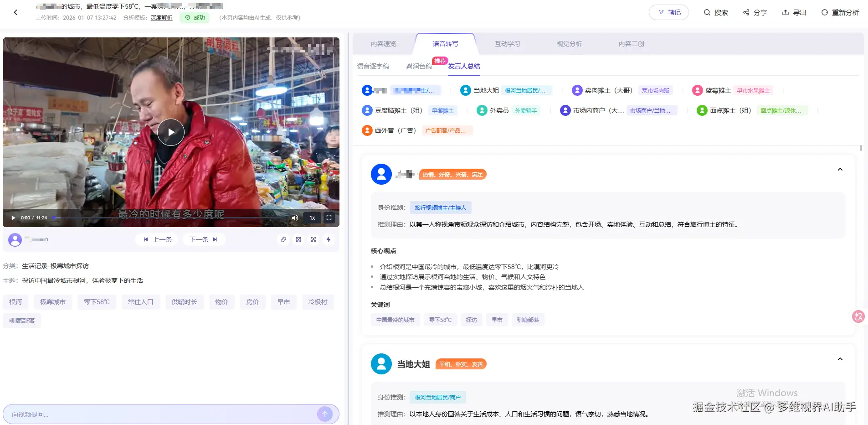
Task: Trigger 重新分析 to re-analyze the video
Action: tap(839, 12)
